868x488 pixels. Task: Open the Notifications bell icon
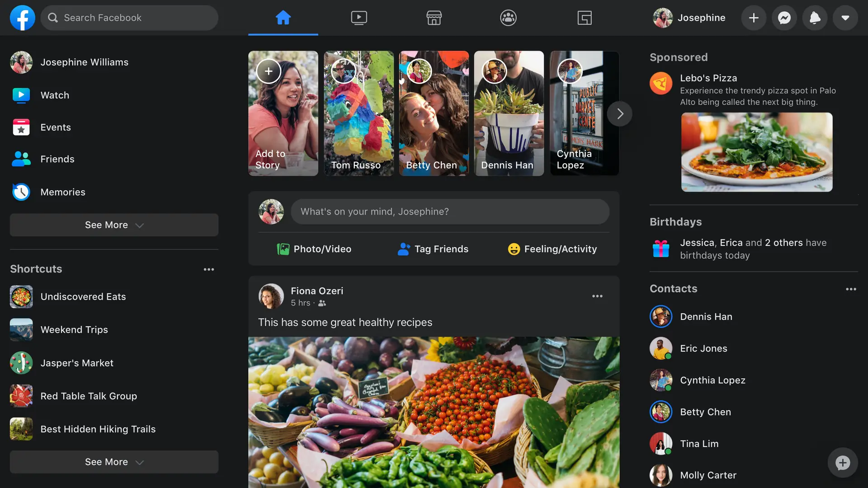[x=814, y=17]
